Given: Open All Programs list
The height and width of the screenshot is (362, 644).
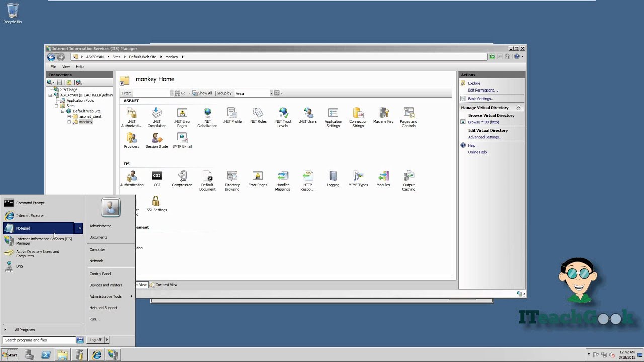Looking at the screenshot, I should click(x=25, y=330).
